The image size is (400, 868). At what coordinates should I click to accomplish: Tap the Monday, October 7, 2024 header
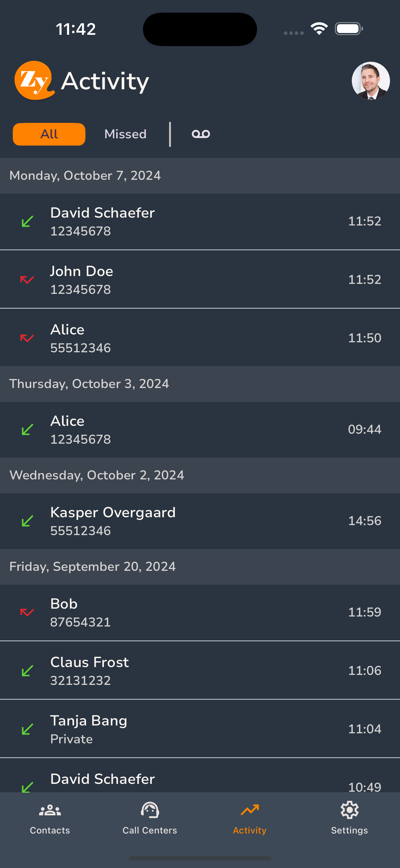point(200,176)
